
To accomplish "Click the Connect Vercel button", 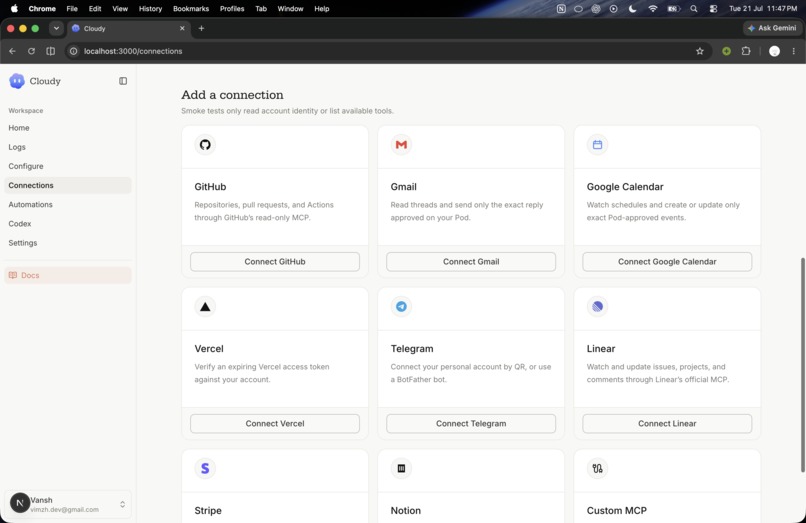I will pos(275,423).
